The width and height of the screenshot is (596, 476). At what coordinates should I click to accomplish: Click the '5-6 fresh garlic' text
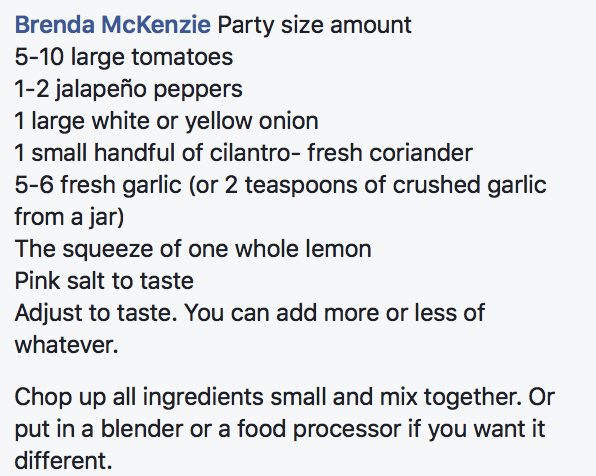tap(98, 186)
